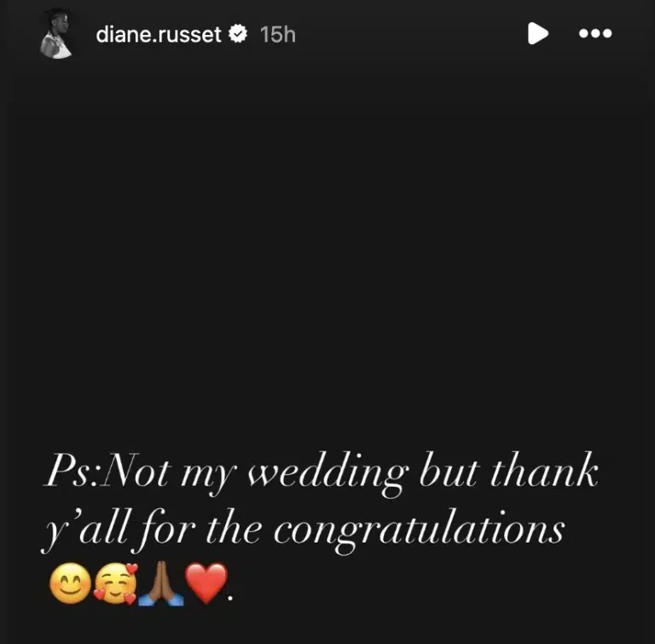655x644 pixels.
Task: Click the smiling face emoji
Action: [x=70, y=583]
